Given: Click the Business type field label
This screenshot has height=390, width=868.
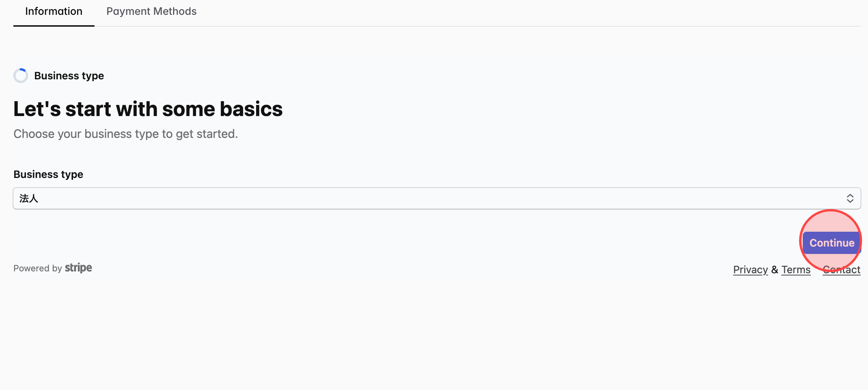Looking at the screenshot, I should pyautogui.click(x=48, y=174).
